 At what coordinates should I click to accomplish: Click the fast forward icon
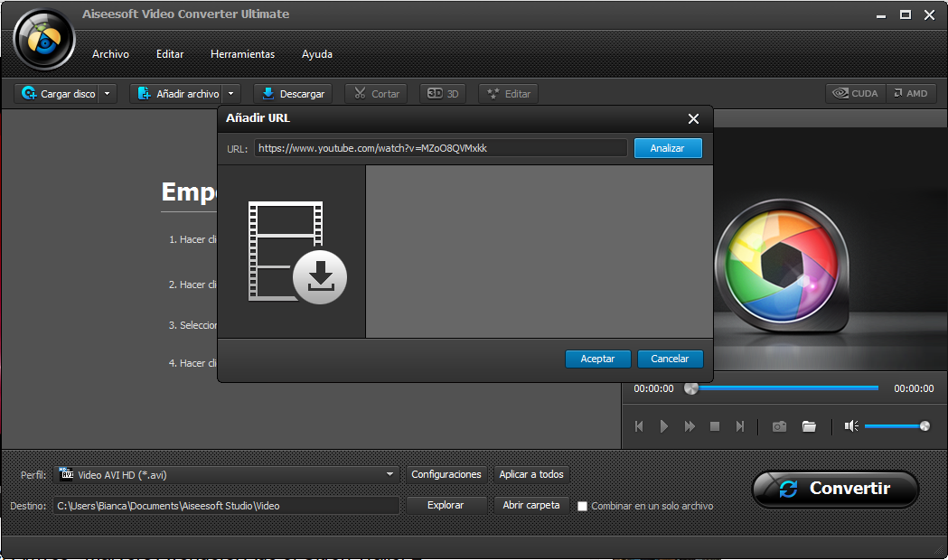pos(690,426)
